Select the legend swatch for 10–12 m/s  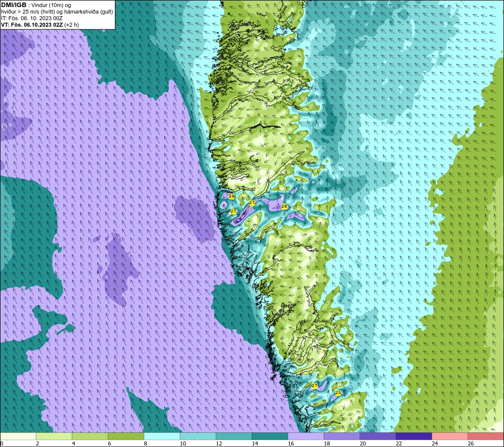[198, 436]
